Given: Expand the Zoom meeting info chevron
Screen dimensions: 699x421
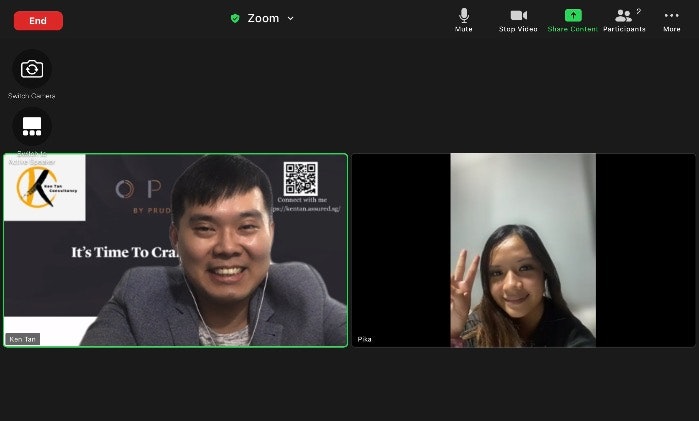Looking at the screenshot, I should (291, 18).
